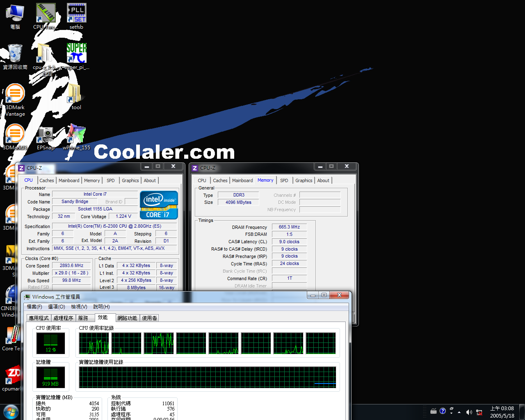Open the cpu-z 1.5 folder icon

(x=45, y=59)
